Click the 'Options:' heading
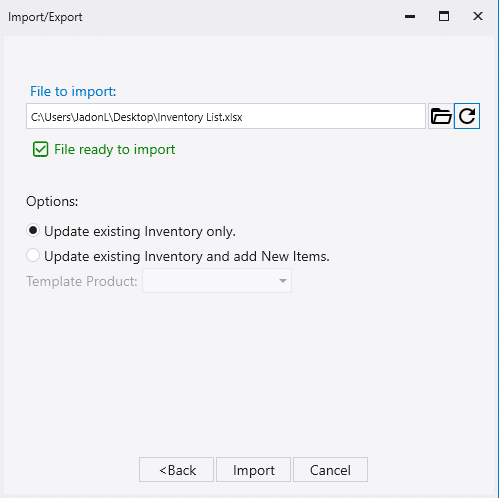Viewport: 499px width, 498px height. [52, 201]
